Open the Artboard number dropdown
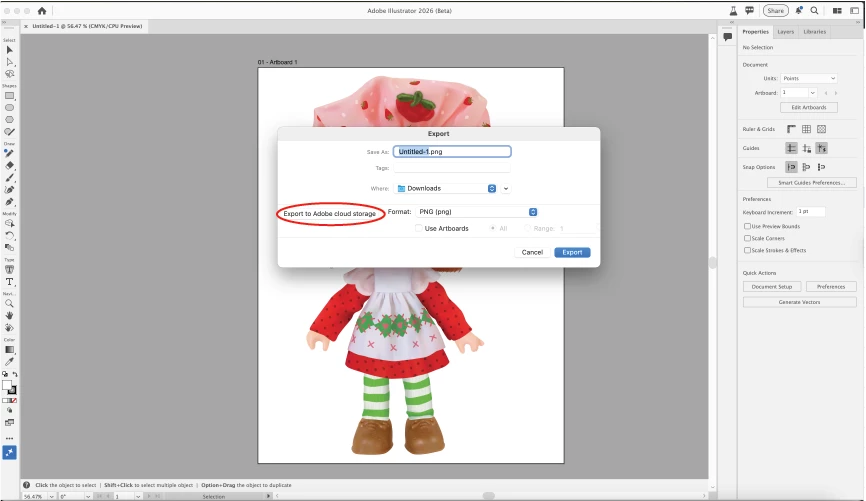The image size is (866, 501). [x=812, y=93]
